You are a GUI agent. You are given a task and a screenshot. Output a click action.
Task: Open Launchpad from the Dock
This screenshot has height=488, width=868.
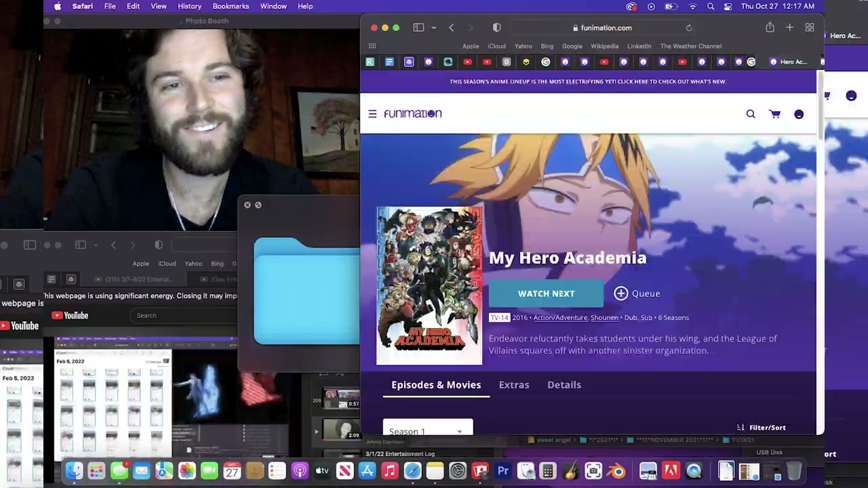96,470
